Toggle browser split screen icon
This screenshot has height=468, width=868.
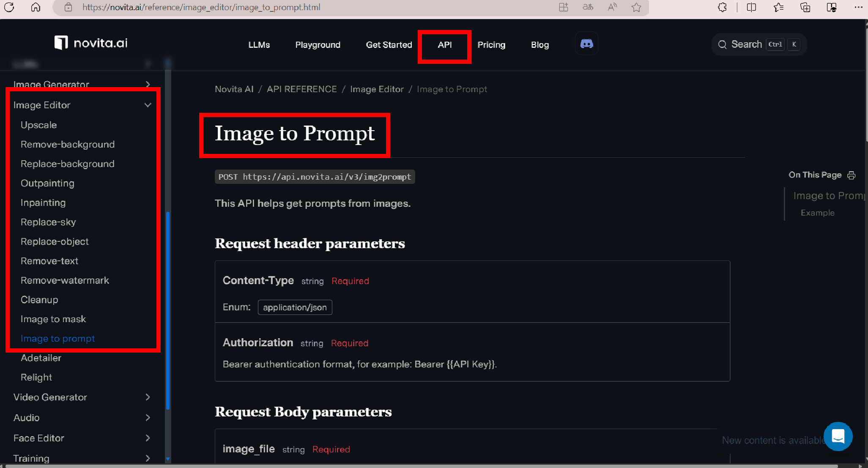pos(751,7)
